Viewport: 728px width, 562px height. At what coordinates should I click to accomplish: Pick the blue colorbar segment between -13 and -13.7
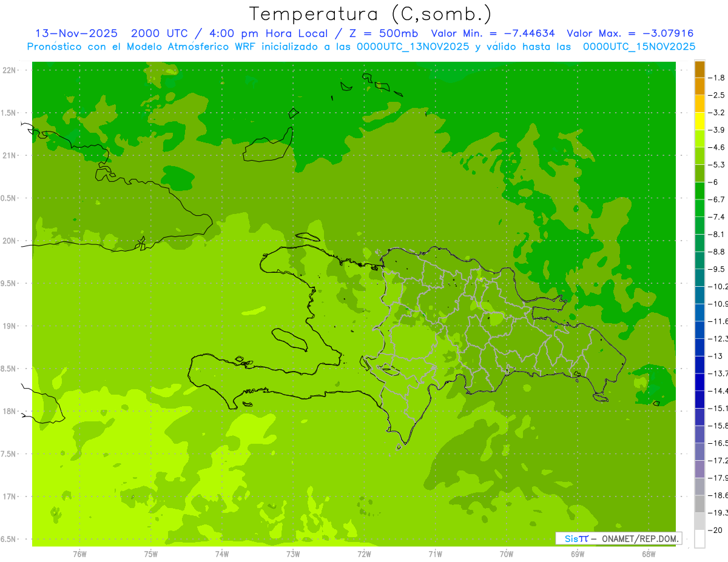[x=700, y=364]
